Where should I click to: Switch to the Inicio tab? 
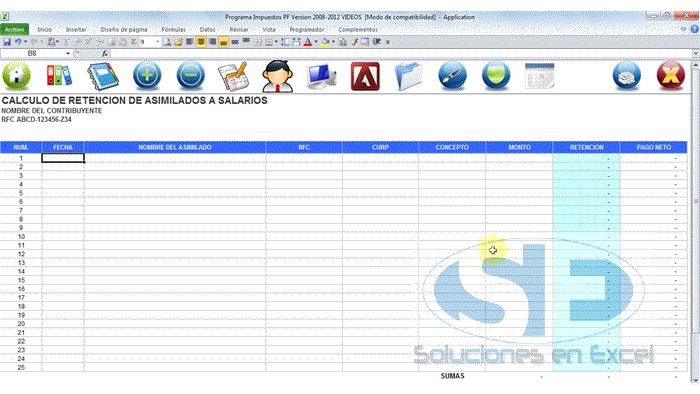(x=44, y=29)
